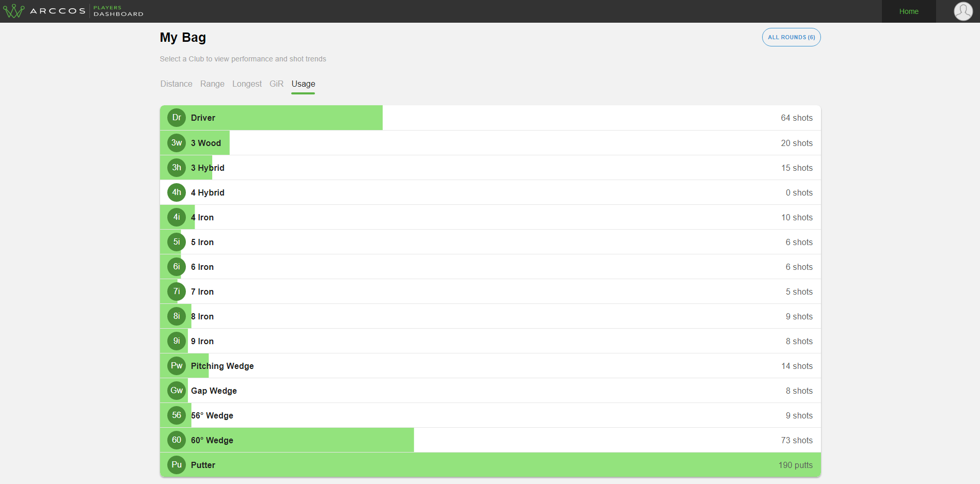Open the user profile avatar
Viewport: 980px width, 484px height.
(963, 11)
